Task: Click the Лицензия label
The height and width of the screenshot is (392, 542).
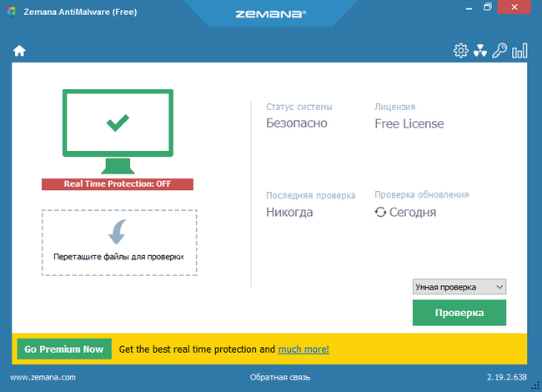Action: [x=395, y=107]
